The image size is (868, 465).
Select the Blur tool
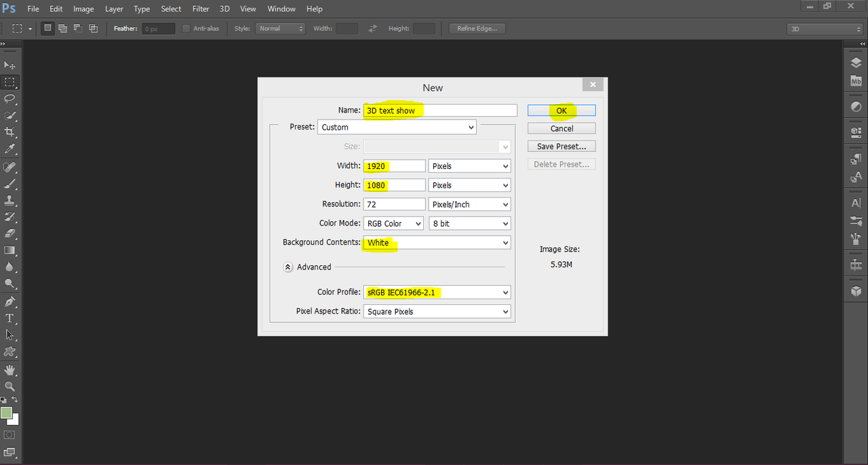tap(9, 267)
